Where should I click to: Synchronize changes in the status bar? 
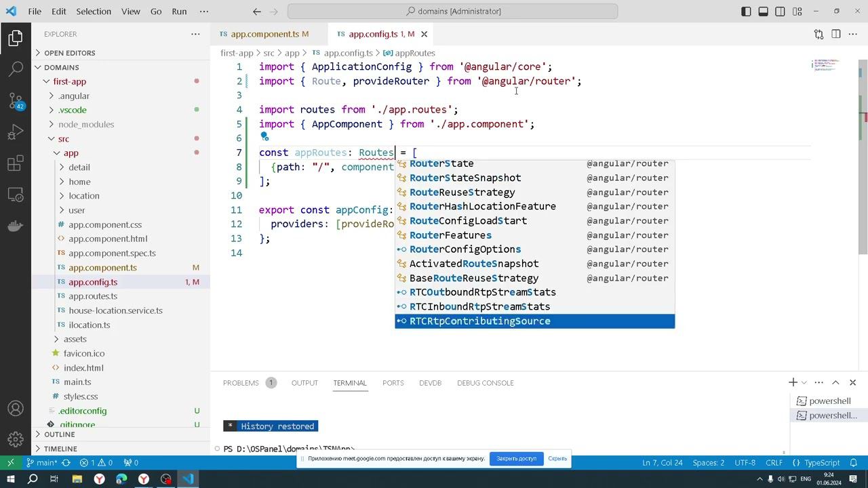(66, 463)
